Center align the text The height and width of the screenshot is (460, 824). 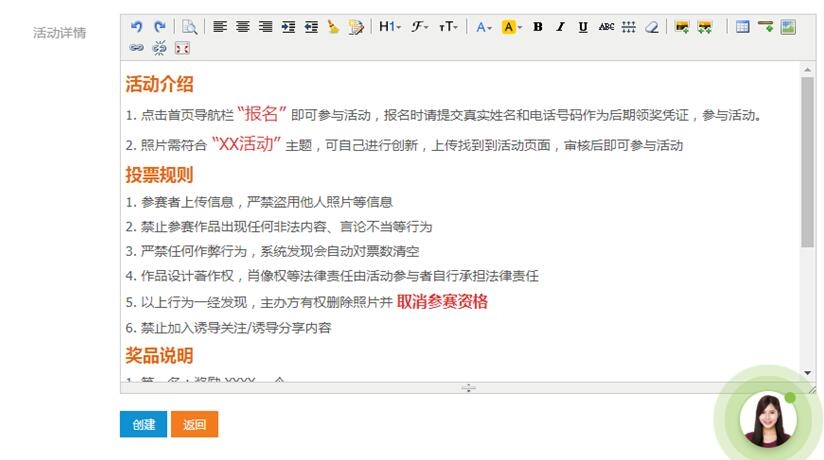[x=243, y=27]
